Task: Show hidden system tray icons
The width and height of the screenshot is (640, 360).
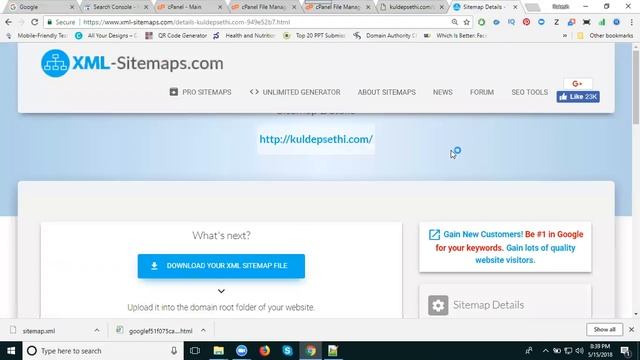Action: pos(546,351)
